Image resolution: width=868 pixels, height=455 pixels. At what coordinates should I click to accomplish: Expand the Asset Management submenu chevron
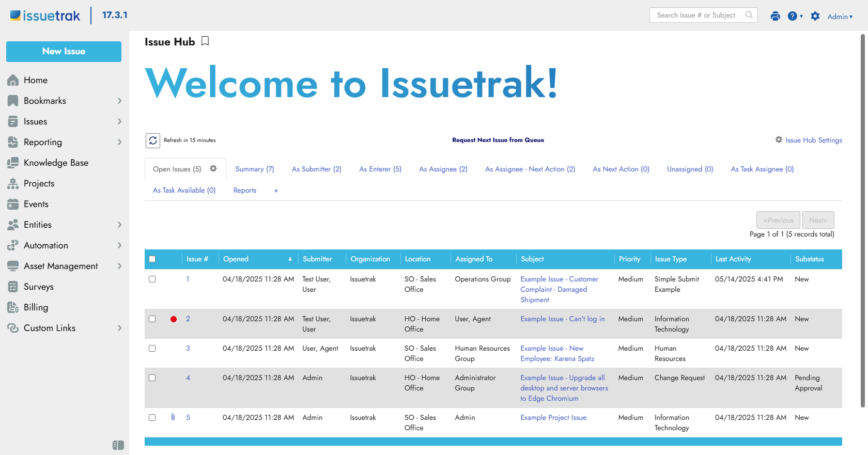pos(119,266)
